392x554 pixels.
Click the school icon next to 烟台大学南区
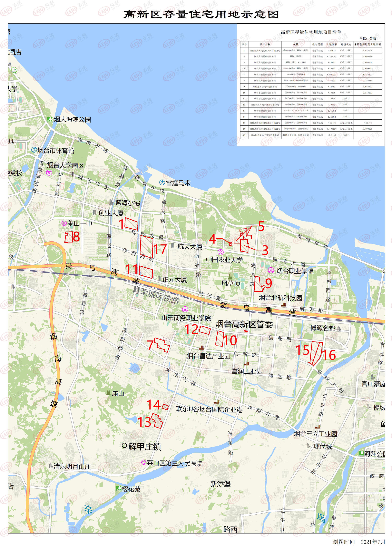coord(49,172)
